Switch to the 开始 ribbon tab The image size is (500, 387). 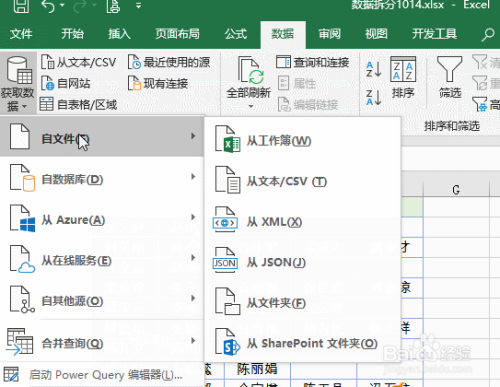72,34
